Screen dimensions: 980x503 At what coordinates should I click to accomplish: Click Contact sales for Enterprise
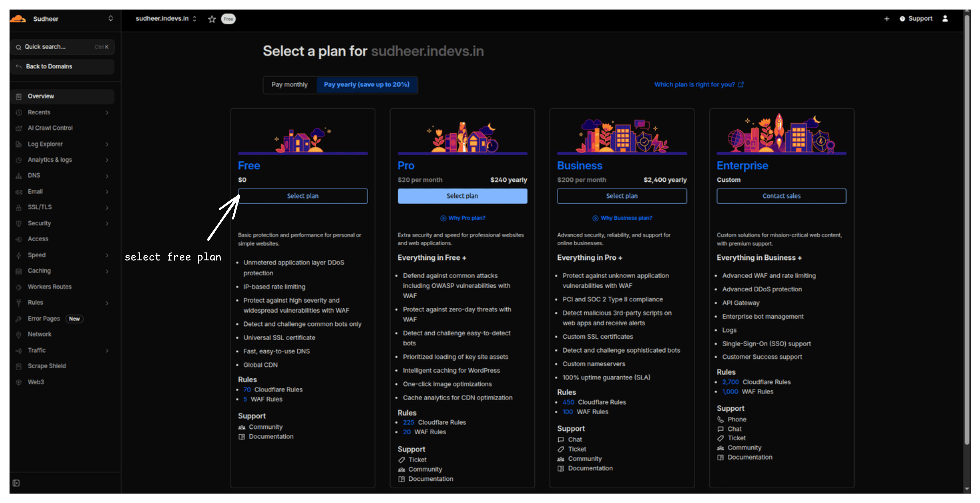point(781,196)
